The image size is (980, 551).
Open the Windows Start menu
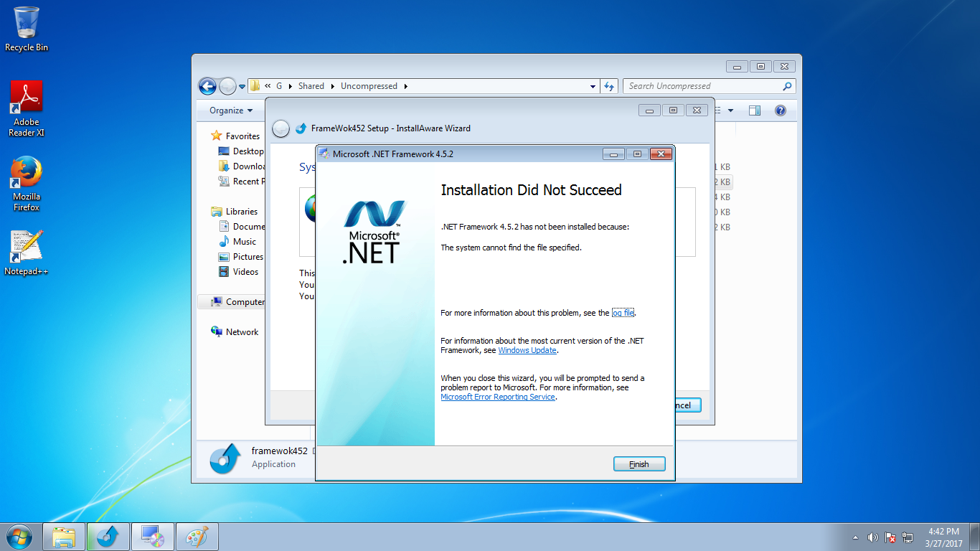[x=19, y=537]
